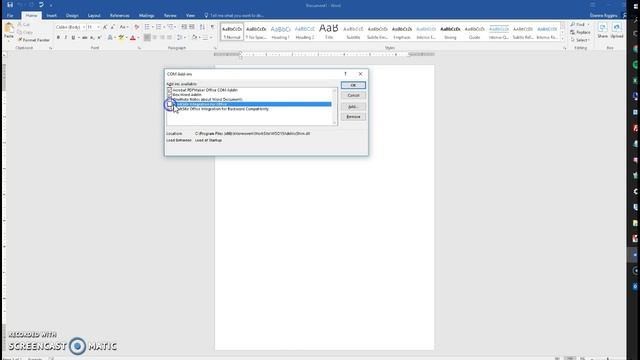
Task: Sort the selected text
Action: 202,27
